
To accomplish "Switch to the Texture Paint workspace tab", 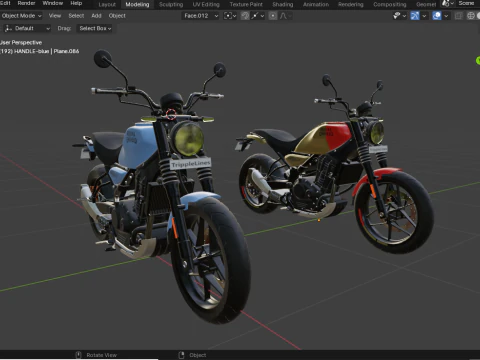I will click(x=246, y=4).
